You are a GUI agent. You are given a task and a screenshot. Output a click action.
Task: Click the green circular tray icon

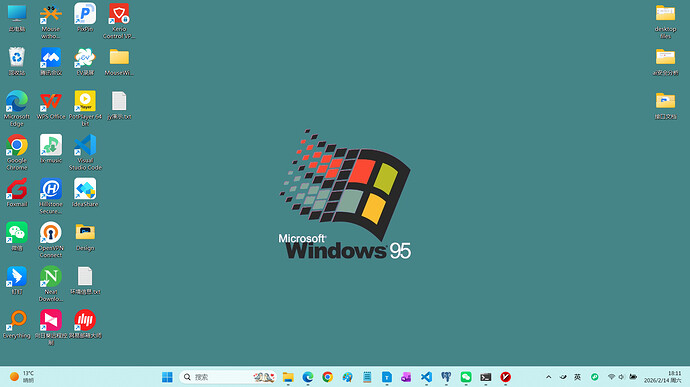595,377
